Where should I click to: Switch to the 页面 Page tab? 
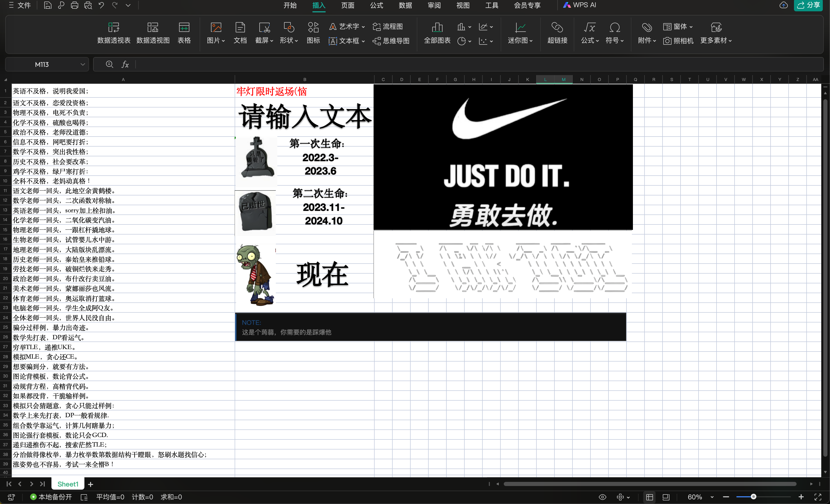coord(348,5)
